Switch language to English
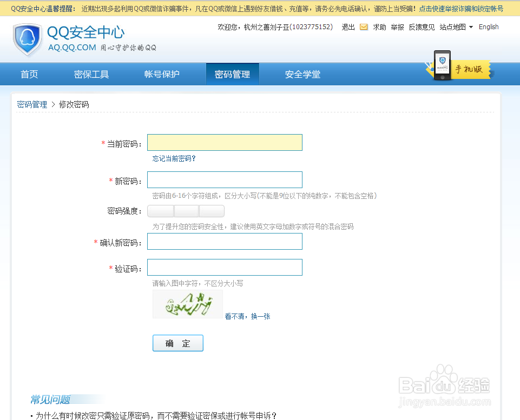 tap(489, 27)
